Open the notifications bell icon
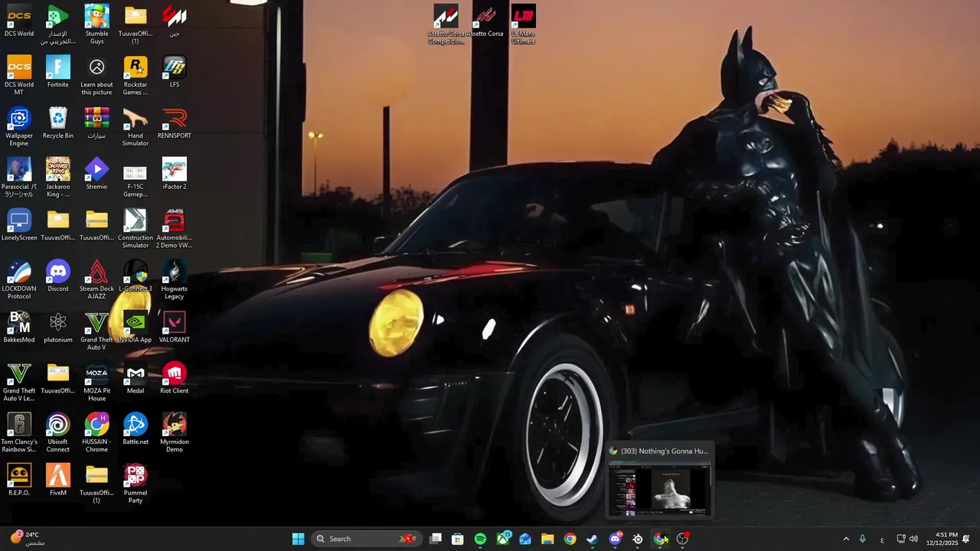 966,539
